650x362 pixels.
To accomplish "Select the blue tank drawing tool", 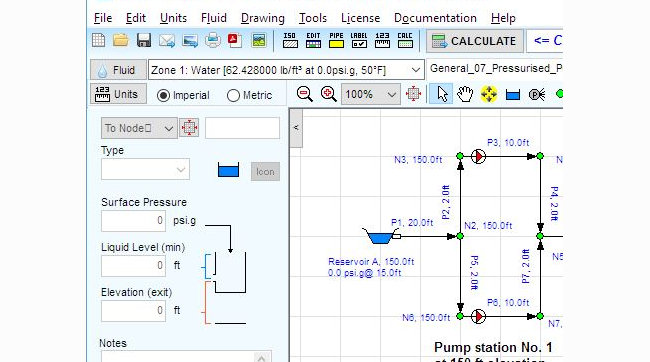I will tap(513, 95).
